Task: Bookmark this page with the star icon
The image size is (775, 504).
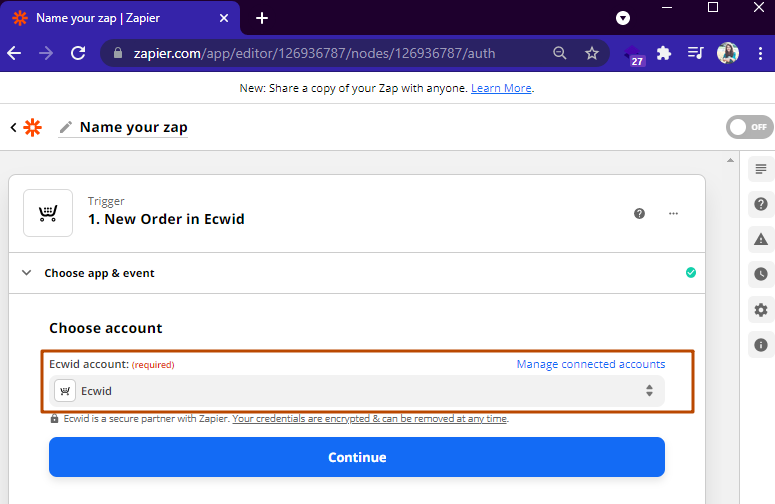Action: click(592, 53)
